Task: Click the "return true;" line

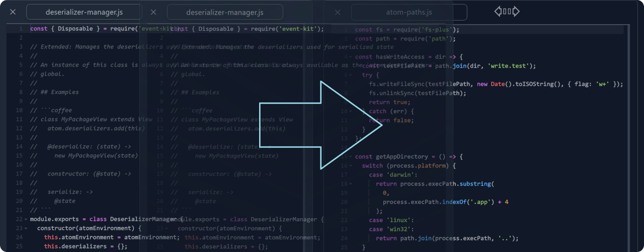Action: pos(389,102)
